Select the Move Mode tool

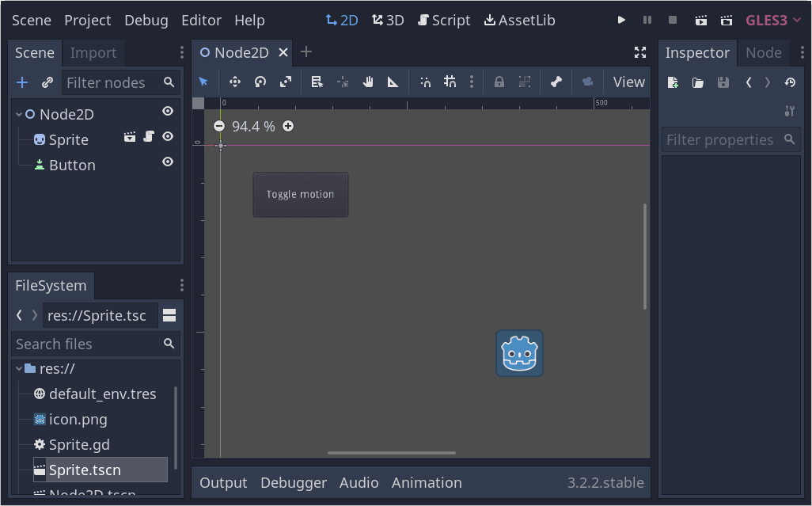click(234, 82)
